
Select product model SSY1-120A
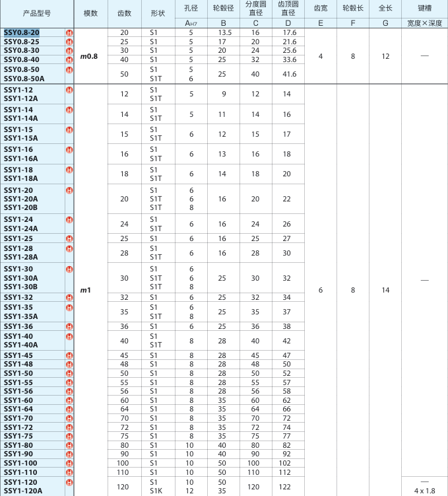pos(23,491)
